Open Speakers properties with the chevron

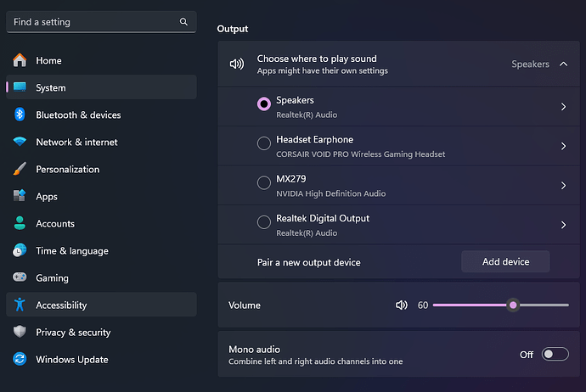(564, 107)
